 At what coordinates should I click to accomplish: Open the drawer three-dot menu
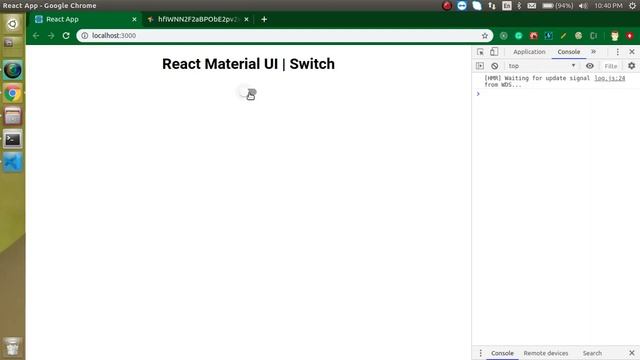tap(480, 353)
